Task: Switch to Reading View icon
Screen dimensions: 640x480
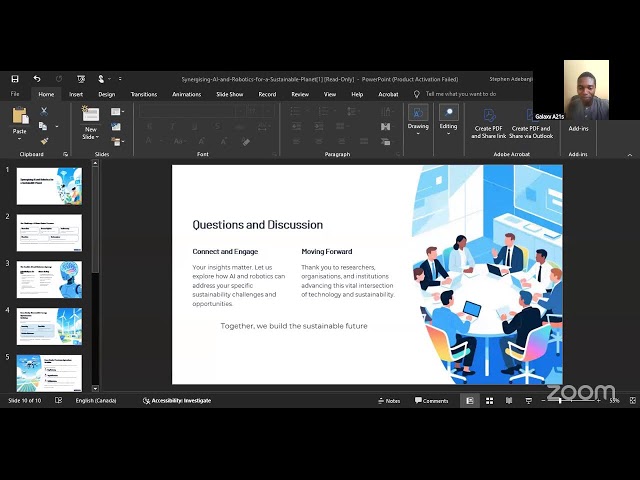Action: pyautogui.click(x=509, y=401)
